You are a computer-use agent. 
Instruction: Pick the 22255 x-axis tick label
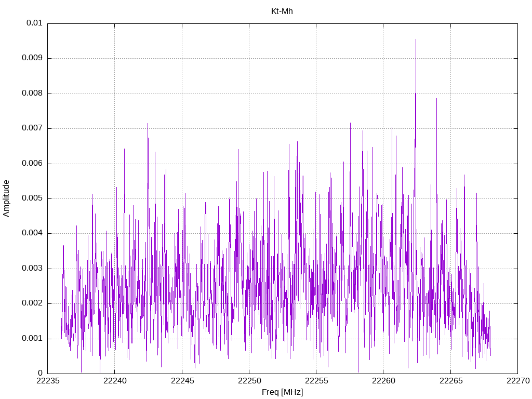316,382
